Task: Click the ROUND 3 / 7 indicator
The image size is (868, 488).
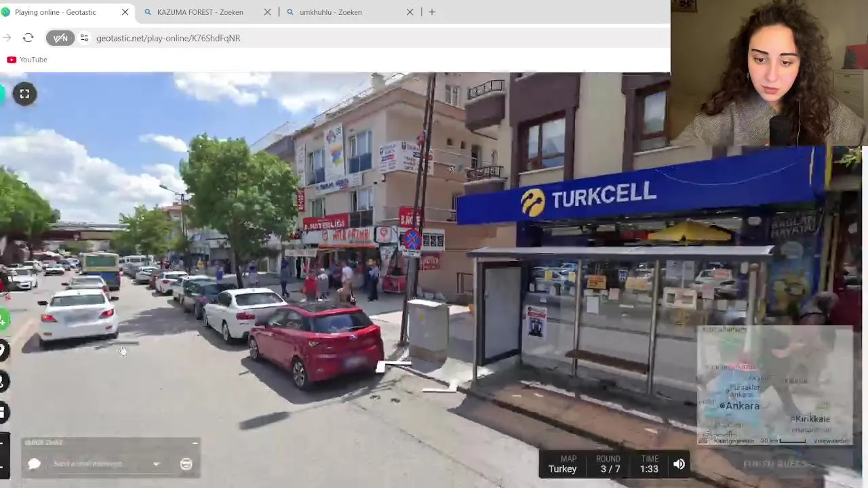Action: coord(610,464)
